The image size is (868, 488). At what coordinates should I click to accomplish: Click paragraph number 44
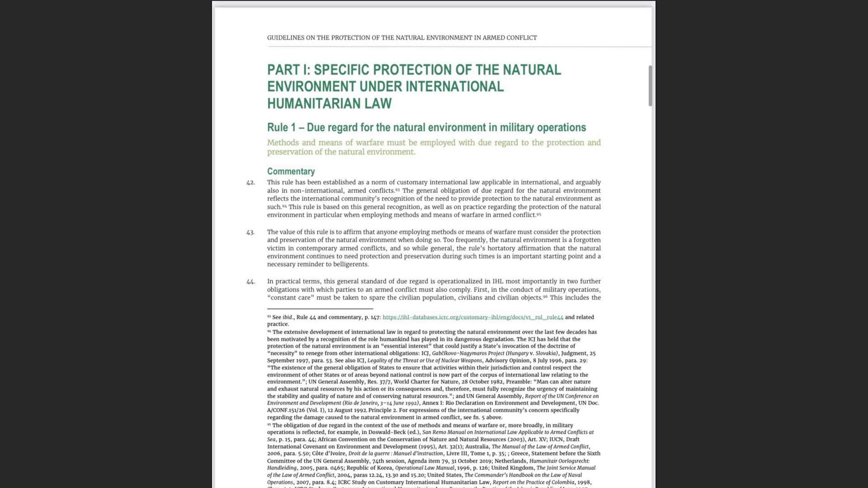(250, 282)
